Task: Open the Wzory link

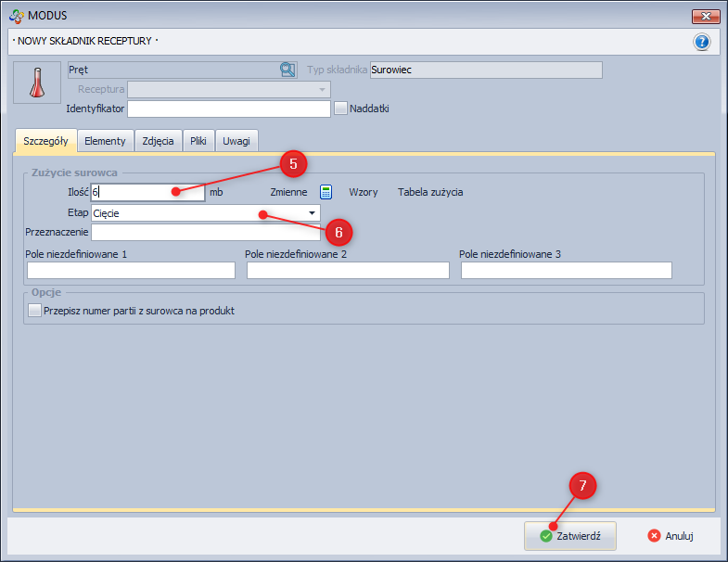Action: (x=363, y=192)
